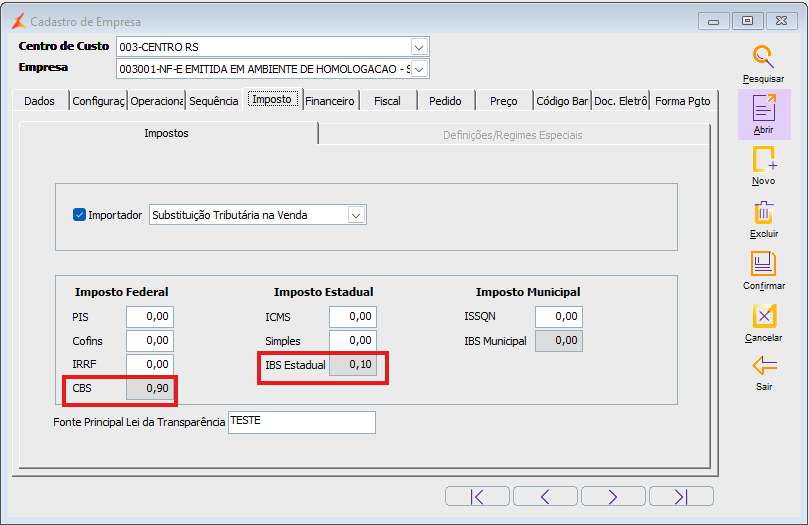Click the Empresa field 003001-NF-E EMITIDA

[272, 69]
